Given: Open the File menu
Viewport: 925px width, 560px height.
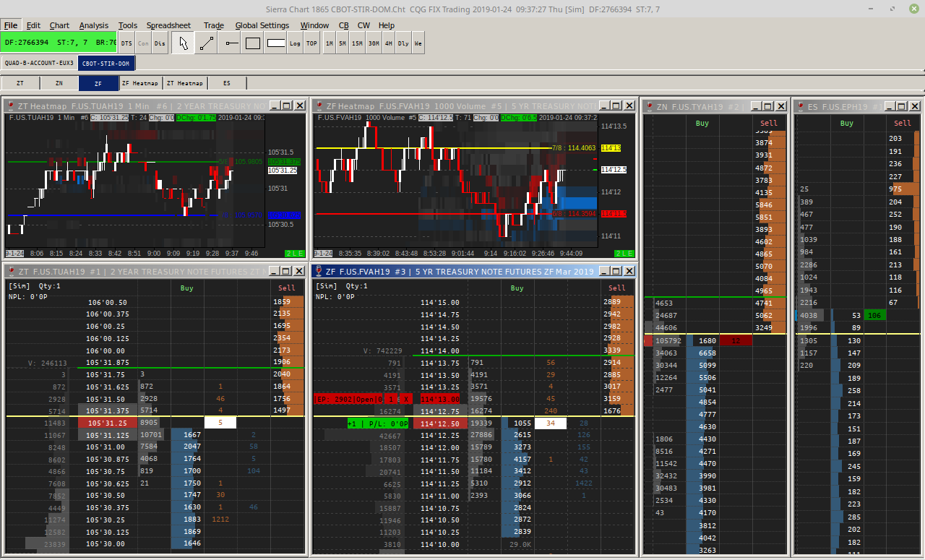Looking at the screenshot, I should [x=11, y=25].
